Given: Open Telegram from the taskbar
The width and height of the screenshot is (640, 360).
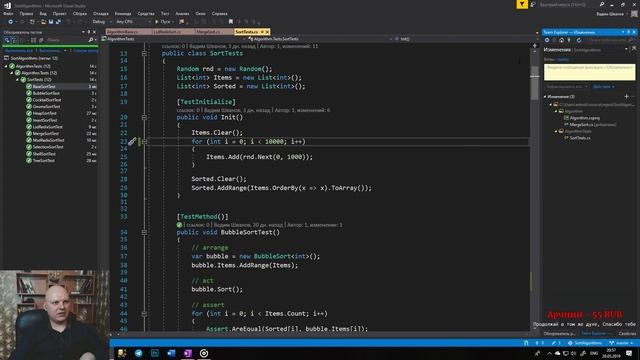Looking at the screenshot, I should click(x=138, y=353).
